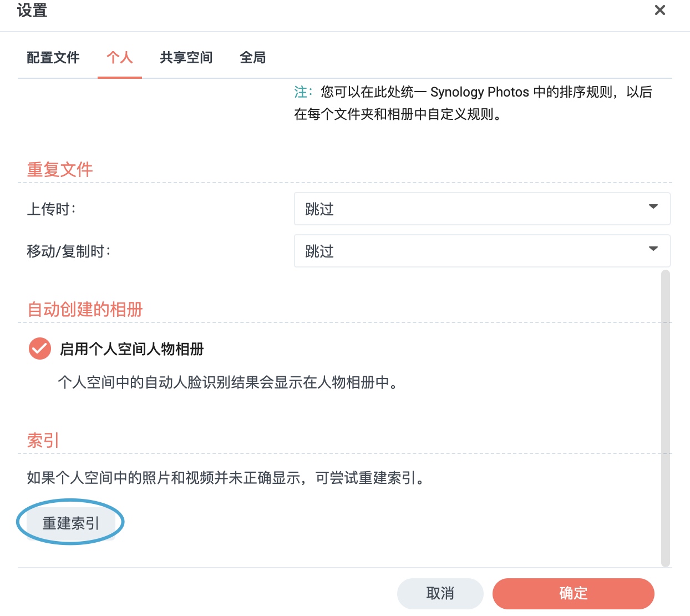Toggle the 启用个人空间人物相册 checkbox
The width and height of the screenshot is (690, 616).
[40, 349]
